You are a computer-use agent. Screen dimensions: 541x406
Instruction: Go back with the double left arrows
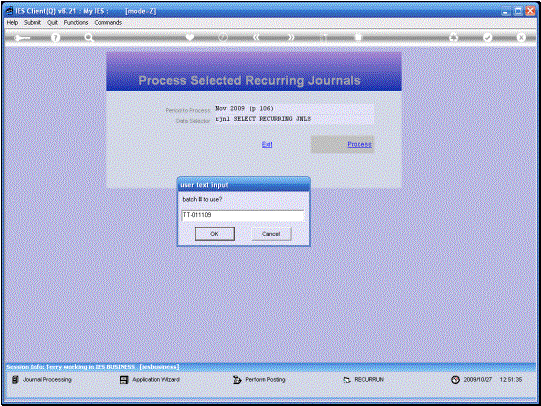(256, 37)
